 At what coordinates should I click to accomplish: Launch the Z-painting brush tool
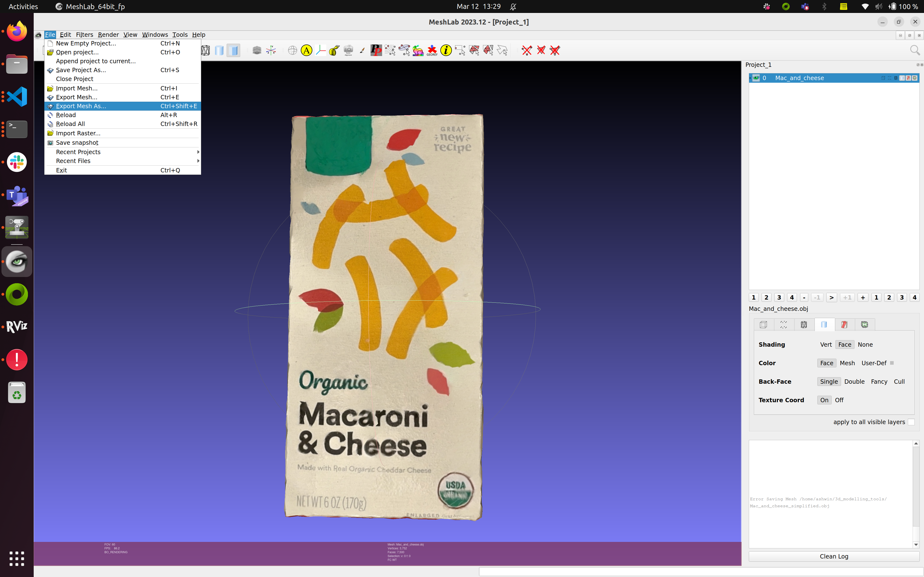click(x=362, y=50)
